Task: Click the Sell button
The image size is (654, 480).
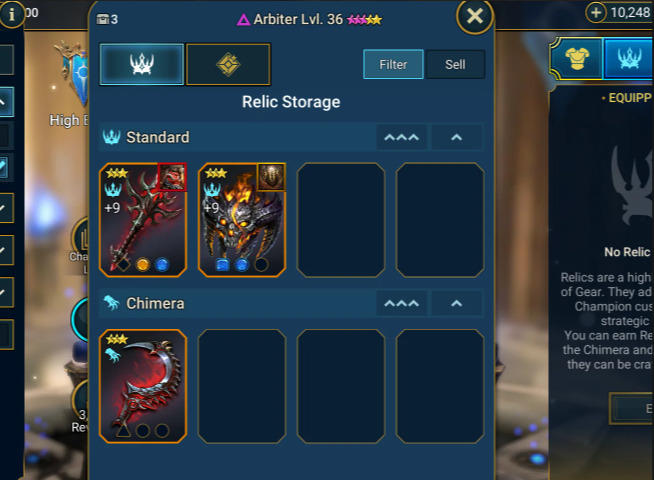Action: [x=455, y=65]
